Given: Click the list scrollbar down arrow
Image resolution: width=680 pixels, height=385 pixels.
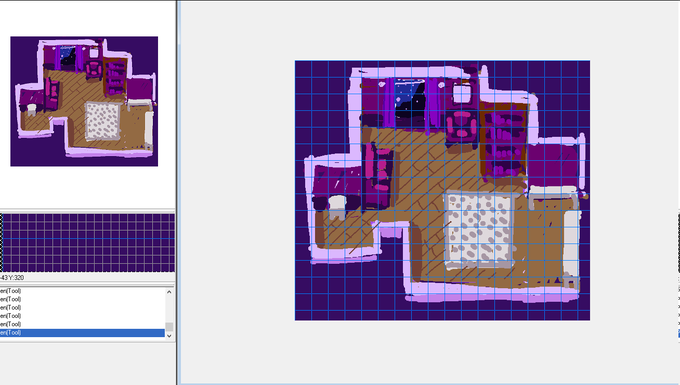Looking at the screenshot, I should click(x=169, y=336).
